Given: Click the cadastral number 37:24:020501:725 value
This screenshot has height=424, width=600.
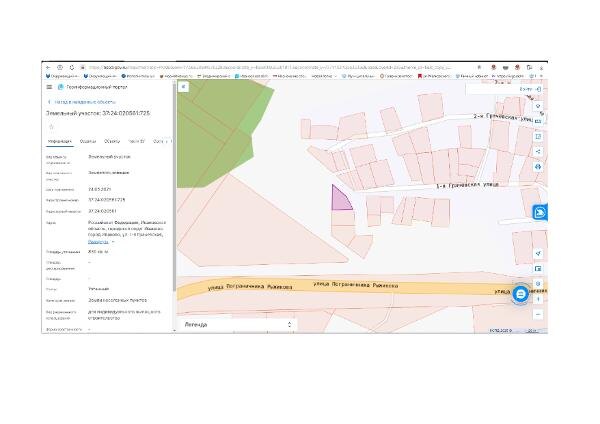Looking at the screenshot, I should coord(107,200).
